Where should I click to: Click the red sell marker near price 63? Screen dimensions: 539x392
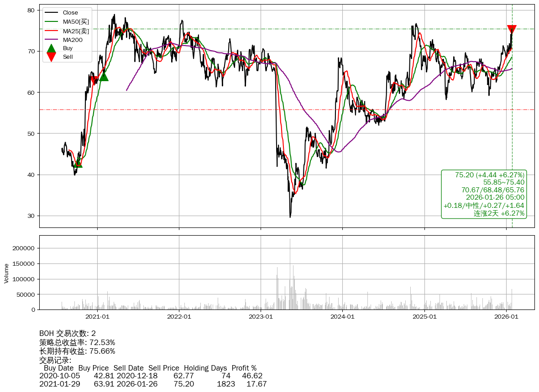94,81
